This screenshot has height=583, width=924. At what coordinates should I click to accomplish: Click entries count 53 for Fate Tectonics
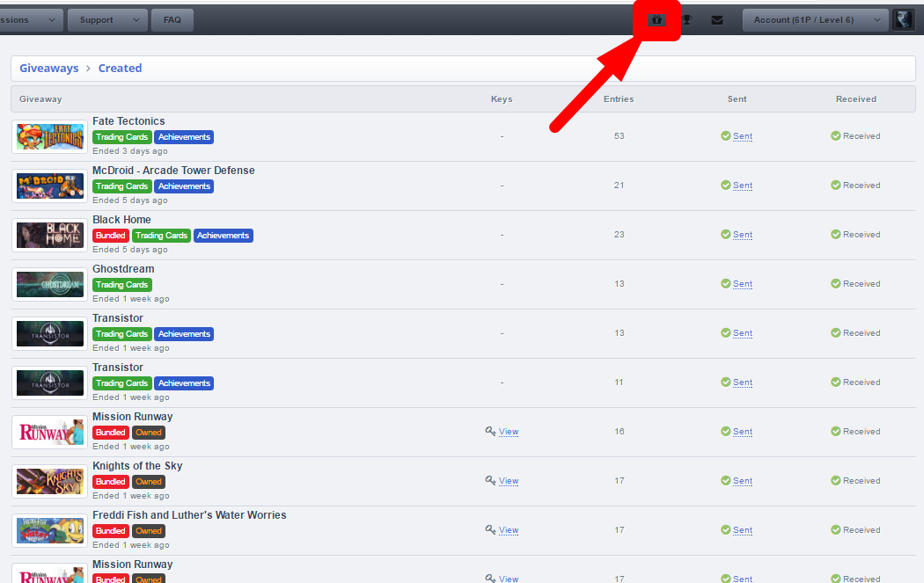tap(620, 136)
